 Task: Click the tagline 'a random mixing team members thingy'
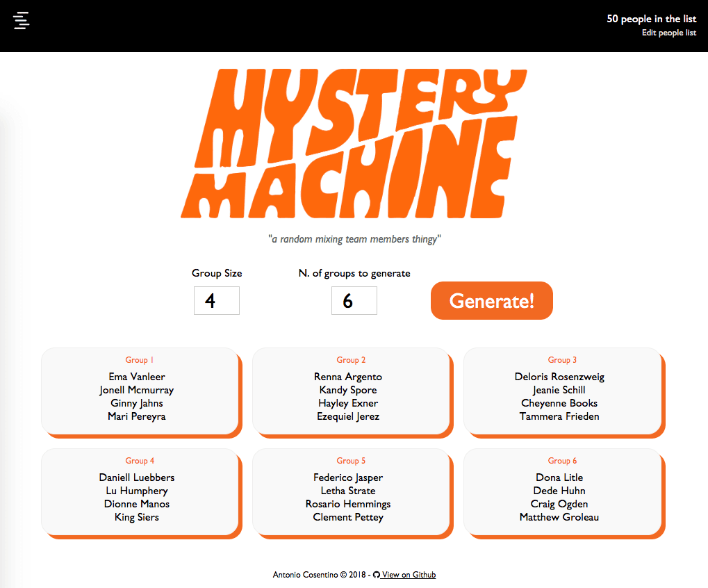(x=354, y=239)
